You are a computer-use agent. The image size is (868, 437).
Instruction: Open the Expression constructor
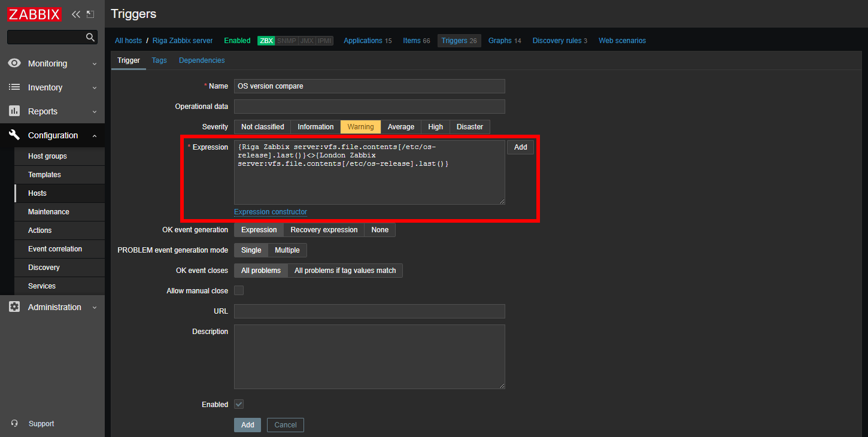click(269, 211)
